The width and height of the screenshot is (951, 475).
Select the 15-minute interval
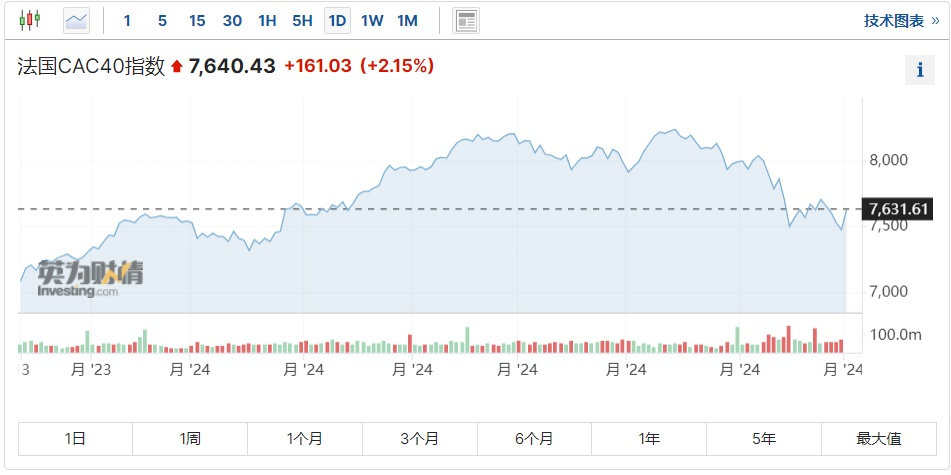(197, 20)
